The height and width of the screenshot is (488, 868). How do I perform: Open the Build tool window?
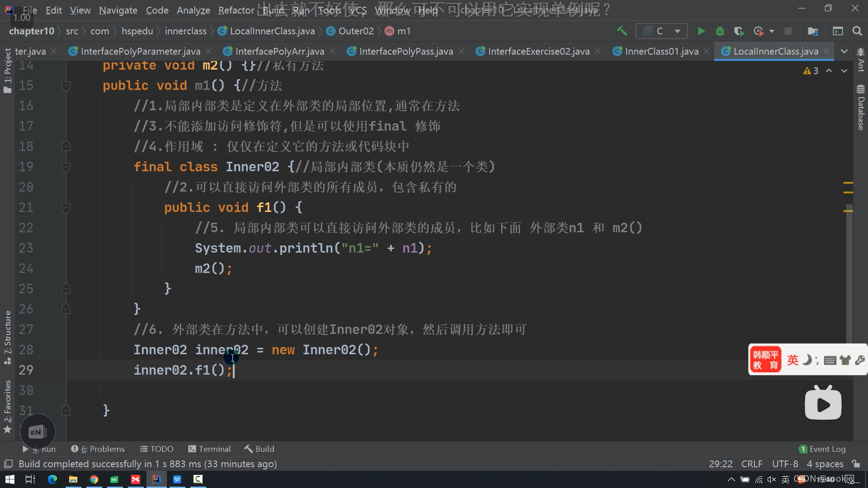tap(259, 449)
